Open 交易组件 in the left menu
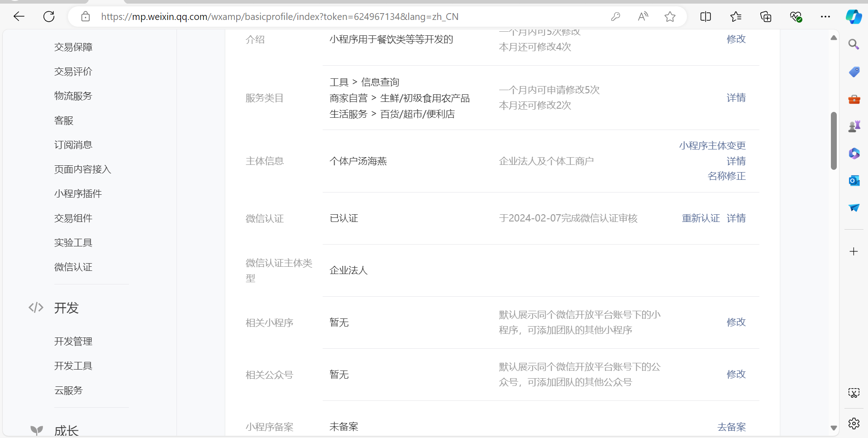Viewport: 868px width, 438px height. (73, 218)
